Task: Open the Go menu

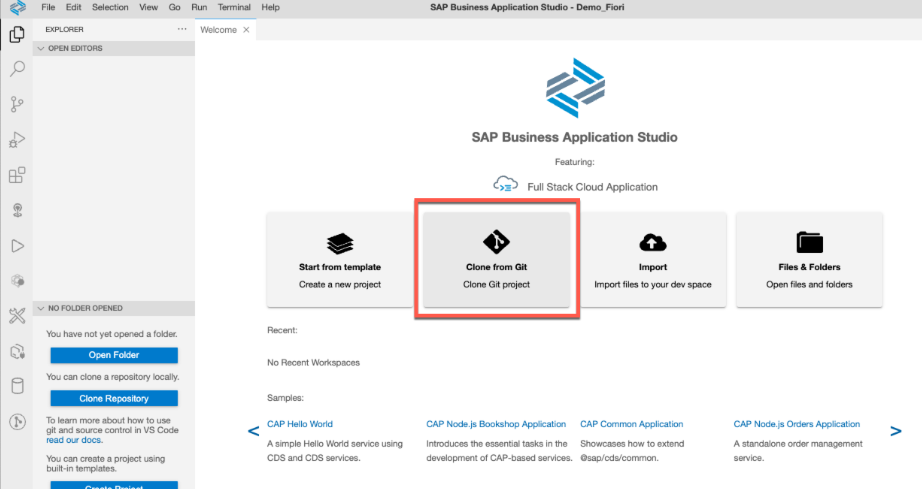Action: [175, 7]
